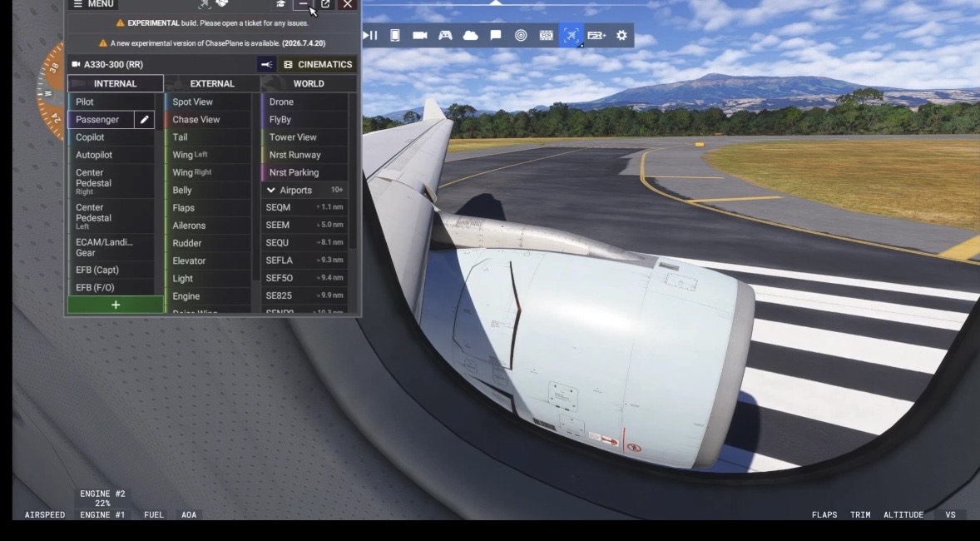This screenshot has width=980, height=541.
Task: Open the hamburger MENU dropdown
Action: (x=92, y=4)
